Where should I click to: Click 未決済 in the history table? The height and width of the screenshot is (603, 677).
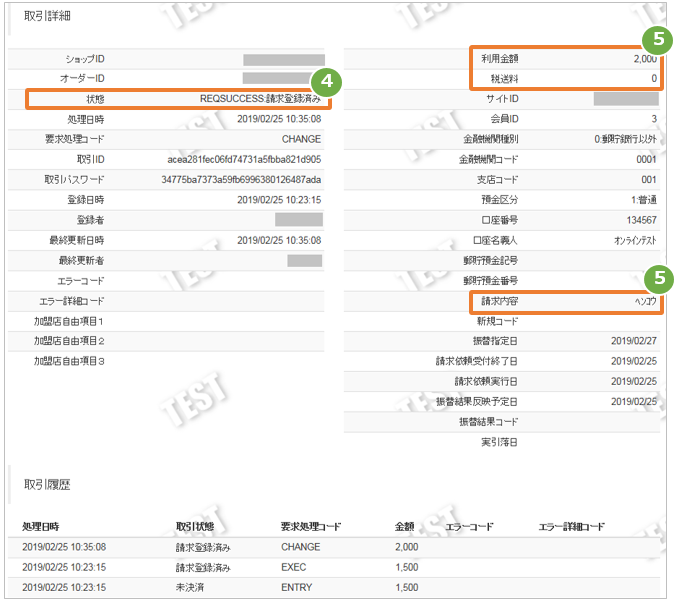(190, 588)
